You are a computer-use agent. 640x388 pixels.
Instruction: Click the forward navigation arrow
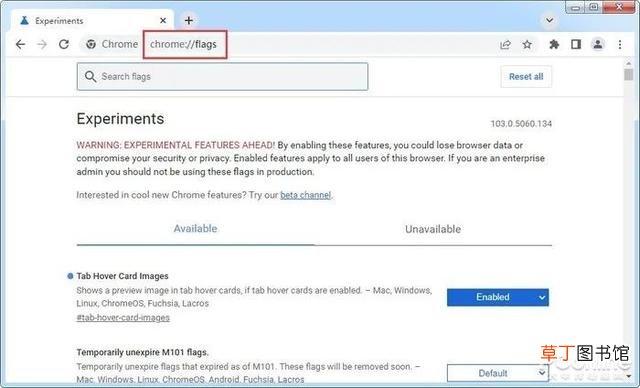[42, 44]
